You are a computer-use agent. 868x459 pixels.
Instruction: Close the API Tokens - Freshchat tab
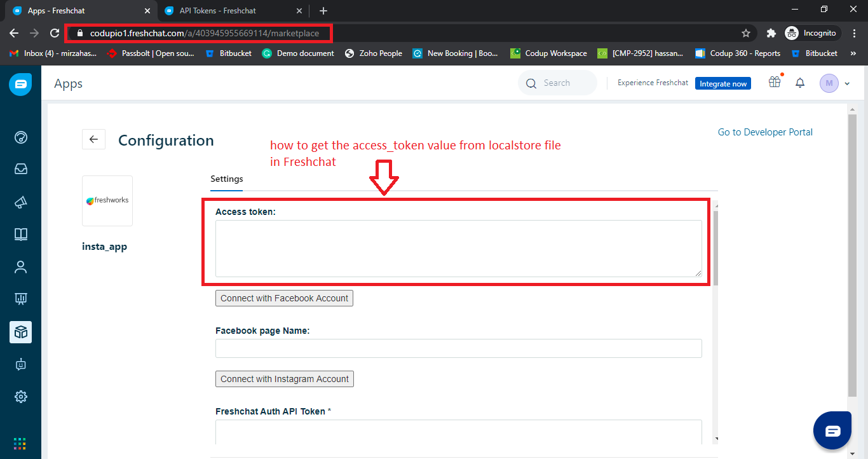point(298,11)
